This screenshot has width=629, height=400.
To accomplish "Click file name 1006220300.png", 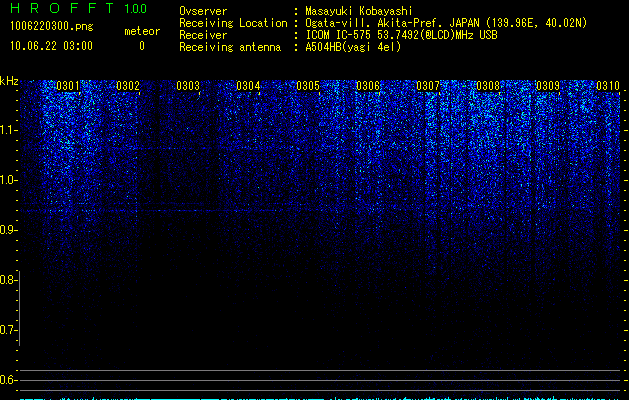I will 51,26.
